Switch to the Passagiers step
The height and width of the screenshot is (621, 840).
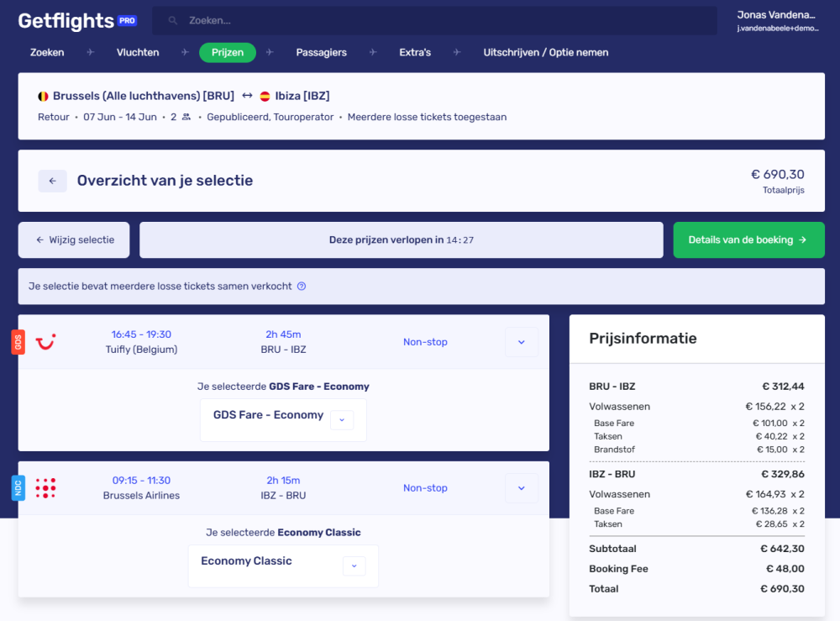pos(321,52)
